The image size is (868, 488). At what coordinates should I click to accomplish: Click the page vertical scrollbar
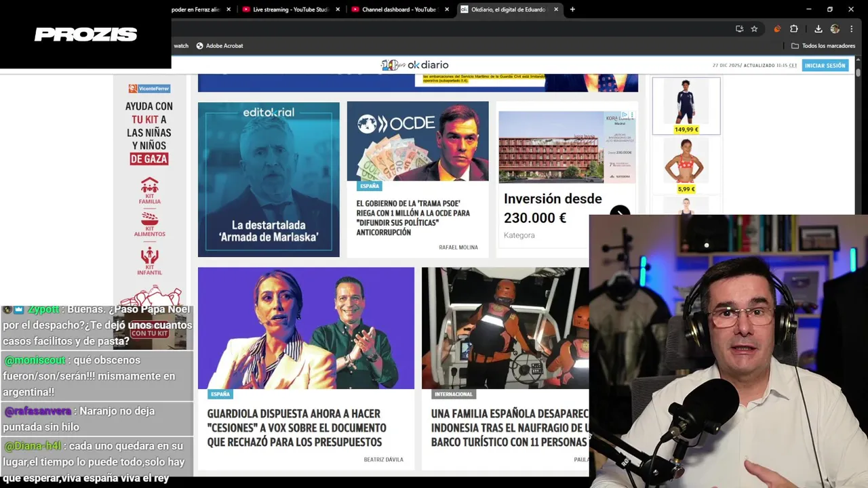click(x=859, y=73)
